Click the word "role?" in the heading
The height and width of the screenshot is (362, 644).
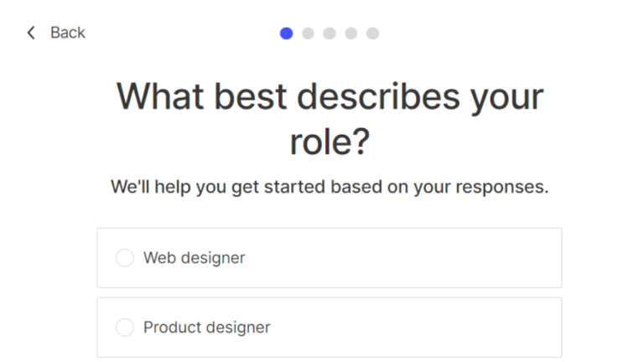[330, 142]
